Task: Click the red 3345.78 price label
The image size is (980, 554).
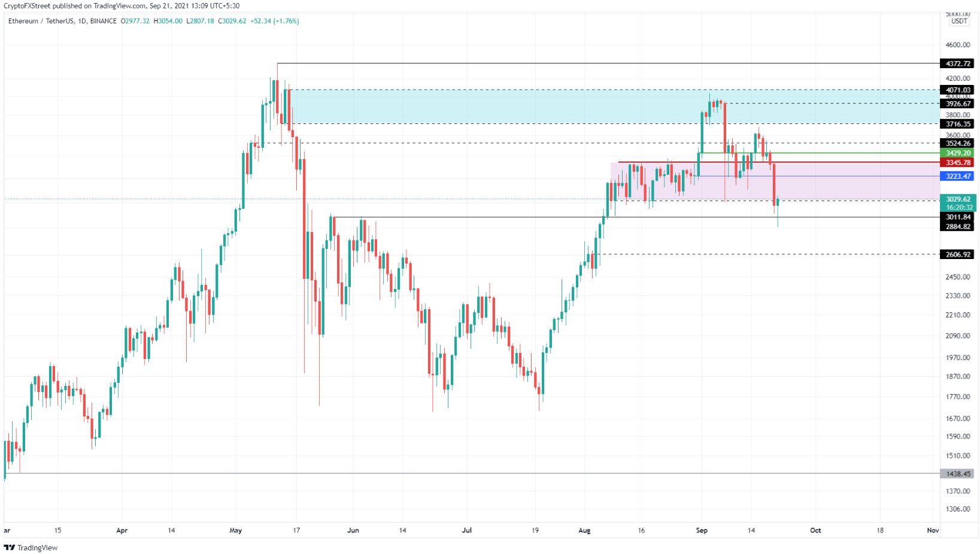Action: coord(958,163)
